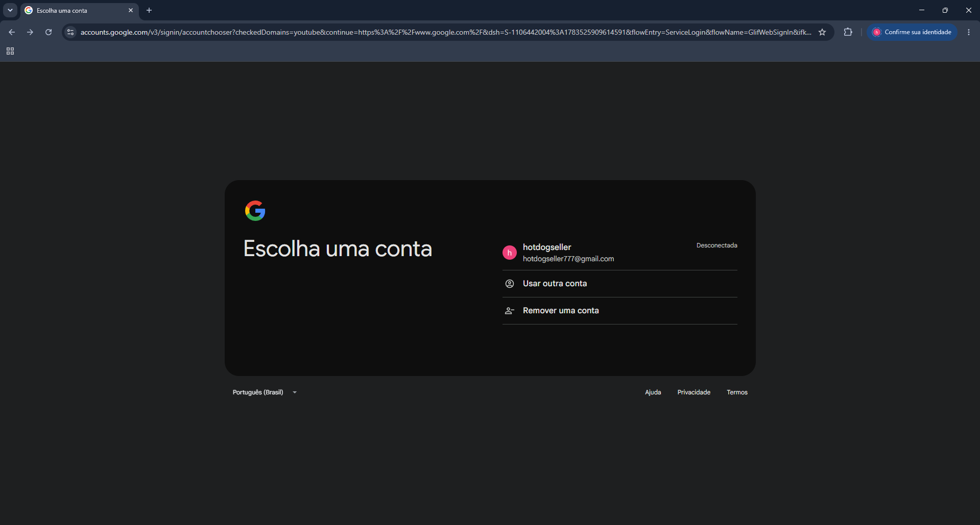Go back to the previous page
This screenshot has height=525, width=980.
click(x=12, y=32)
